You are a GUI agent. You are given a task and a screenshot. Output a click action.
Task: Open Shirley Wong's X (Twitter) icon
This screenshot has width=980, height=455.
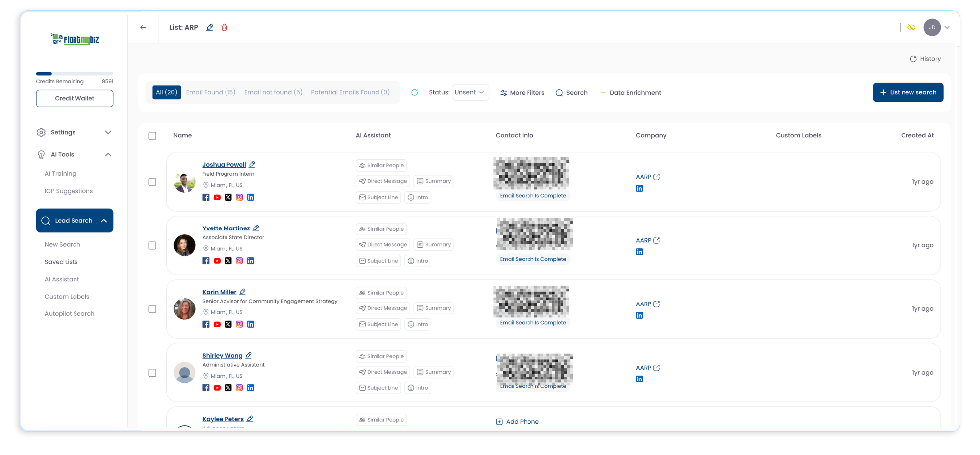[228, 388]
